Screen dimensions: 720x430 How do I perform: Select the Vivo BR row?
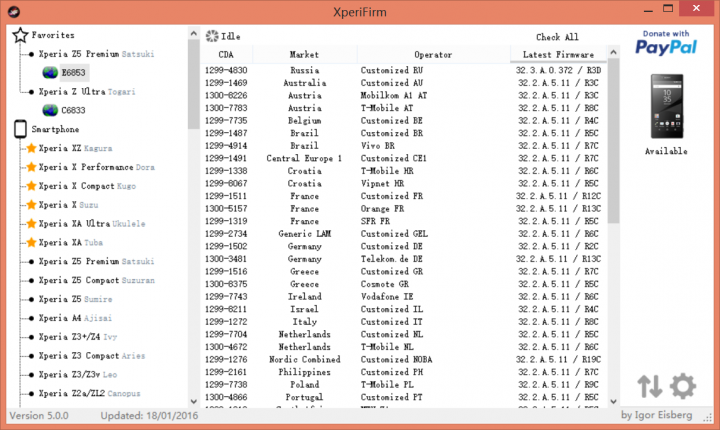404,146
